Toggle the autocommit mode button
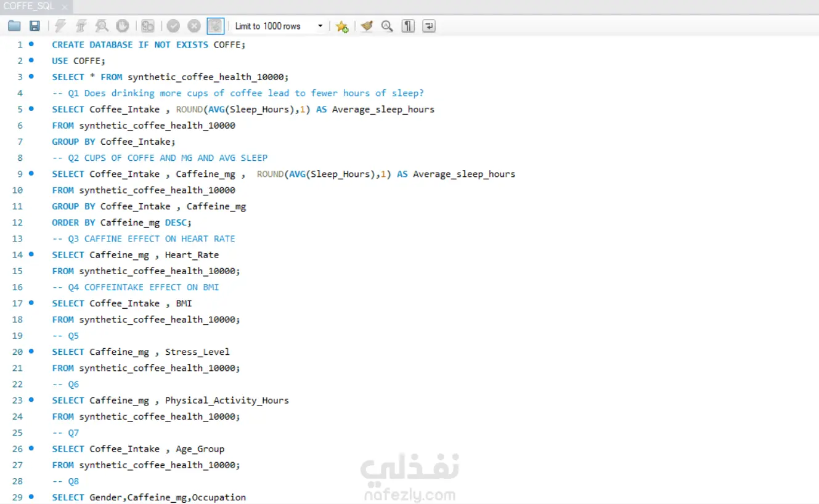The image size is (819, 504). 215,26
